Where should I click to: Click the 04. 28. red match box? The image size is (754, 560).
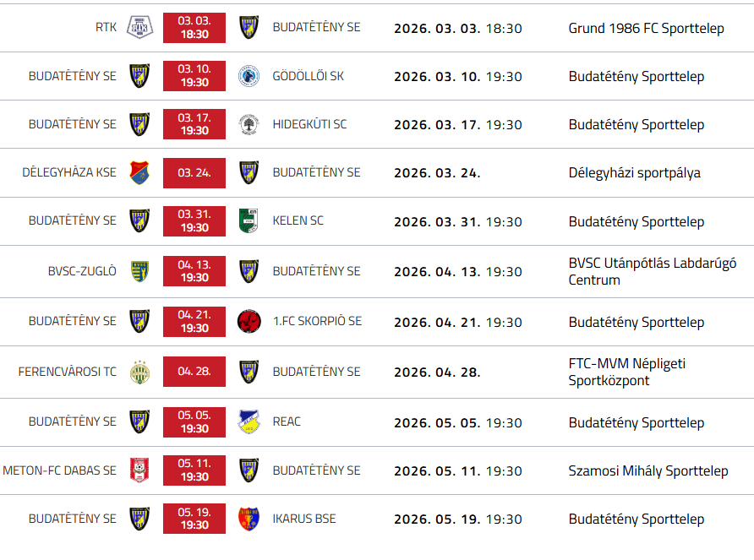tap(194, 372)
